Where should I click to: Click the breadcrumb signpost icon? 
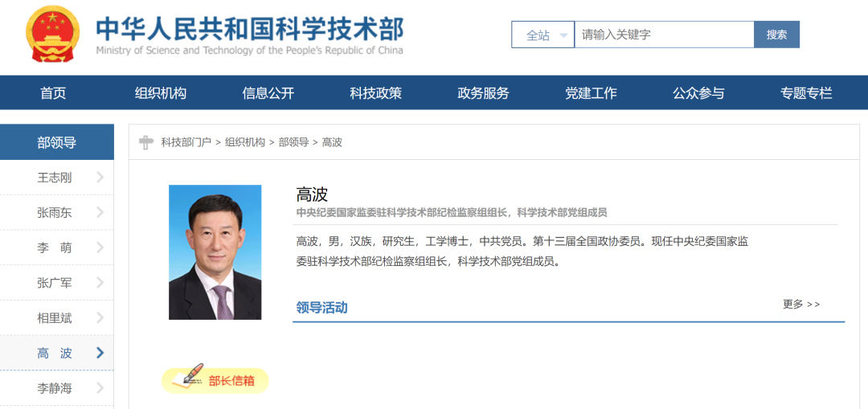pyautogui.click(x=145, y=142)
